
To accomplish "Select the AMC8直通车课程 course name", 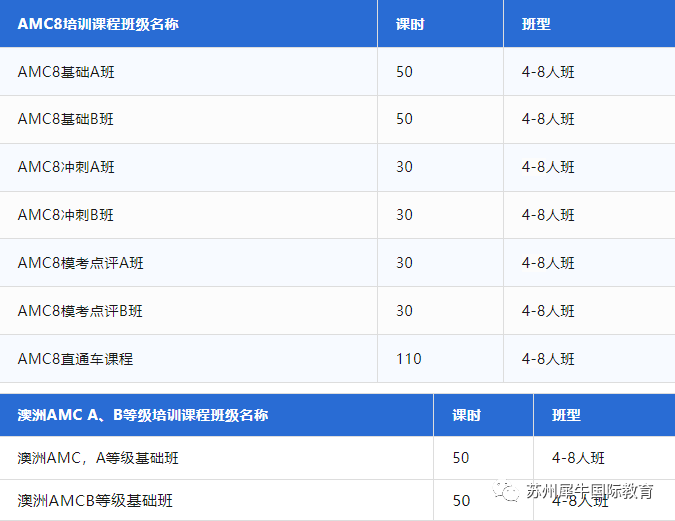I will (75, 359).
